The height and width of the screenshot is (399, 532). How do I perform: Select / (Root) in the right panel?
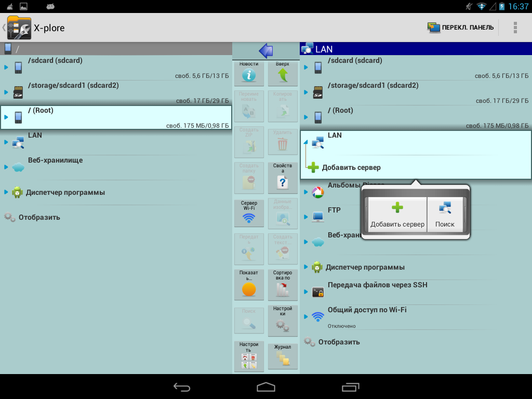416,117
